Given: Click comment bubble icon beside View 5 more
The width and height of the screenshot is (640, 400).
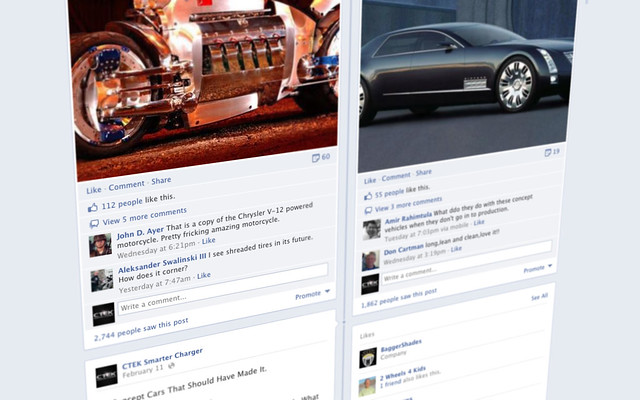Looking at the screenshot, I should [94, 223].
